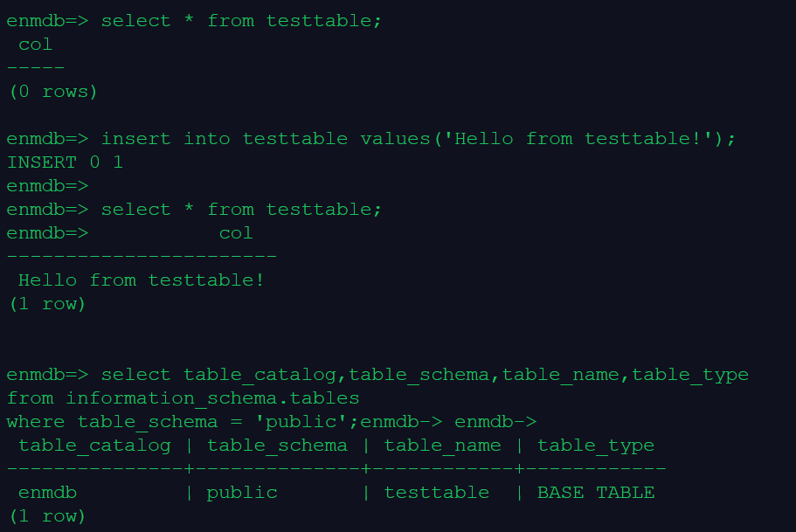Click the INSERT 0 1 output line
796x532 pixels.
[65, 162]
